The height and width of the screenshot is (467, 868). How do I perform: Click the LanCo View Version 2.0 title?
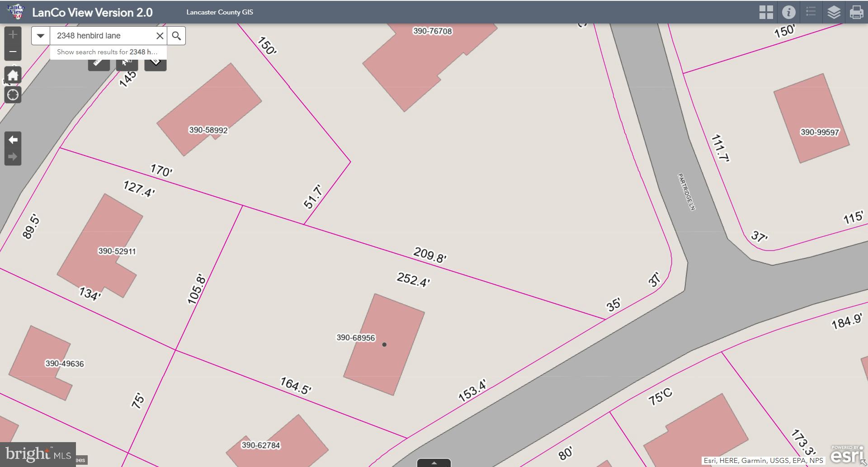pos(92,12)
